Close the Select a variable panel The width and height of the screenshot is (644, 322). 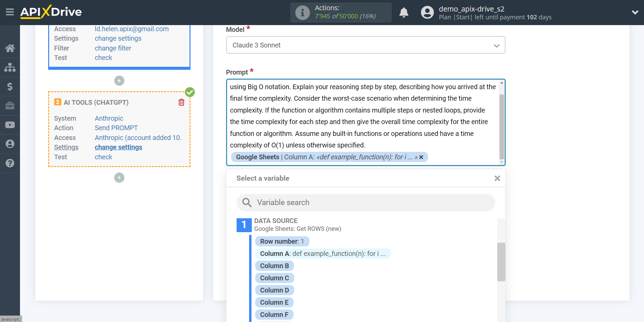point(497,178)
